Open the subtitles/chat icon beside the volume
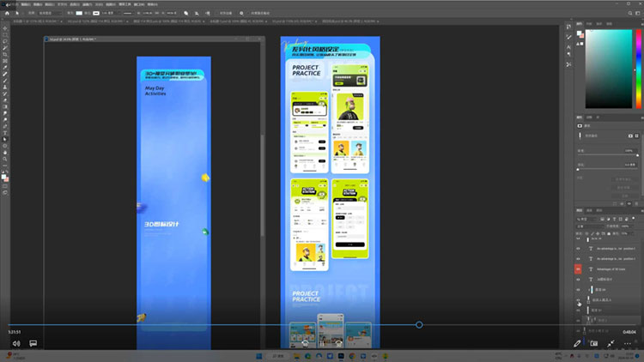 pyautogui.click(x=33, y=343)
